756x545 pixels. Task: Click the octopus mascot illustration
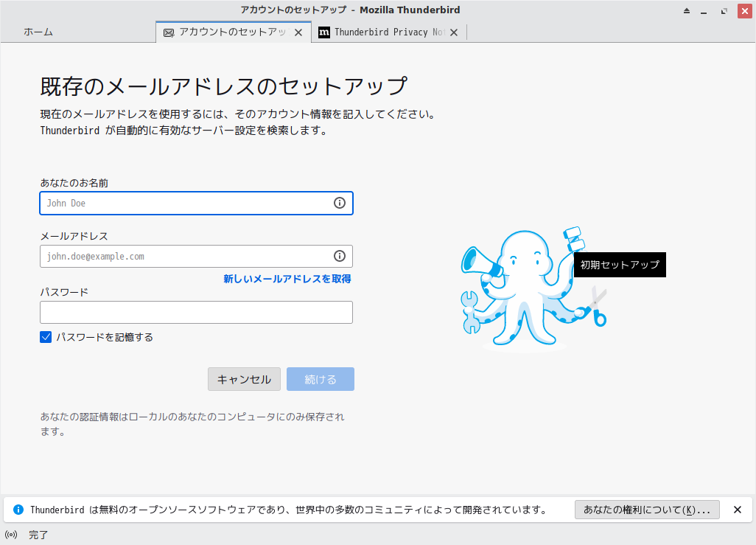[x=533, y=288]
